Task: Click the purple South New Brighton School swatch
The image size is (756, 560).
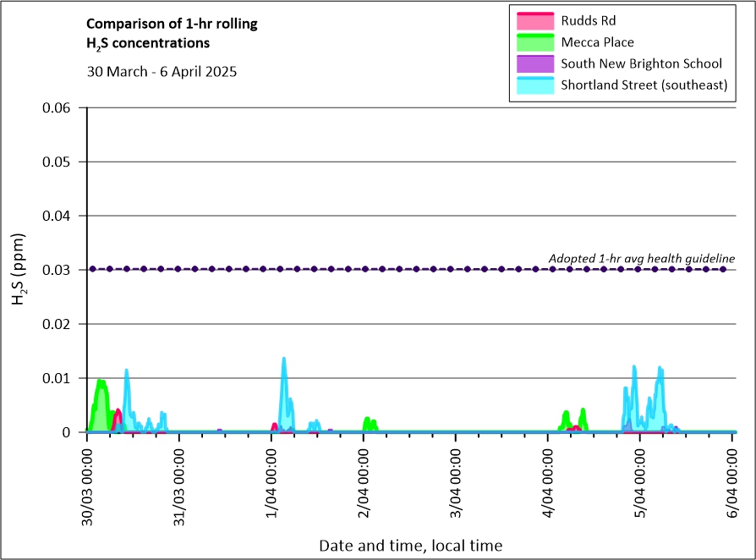Action: (534, 63)
